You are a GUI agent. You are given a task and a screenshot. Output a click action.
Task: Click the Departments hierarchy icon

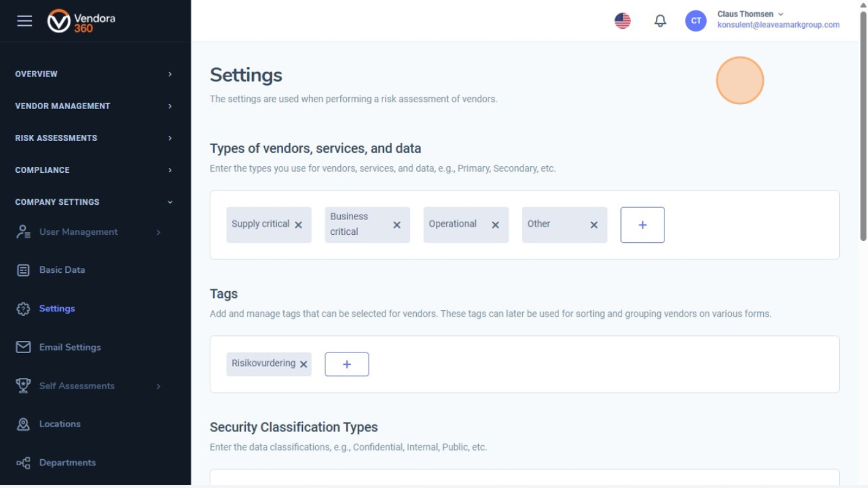click(x=23, y=463)
